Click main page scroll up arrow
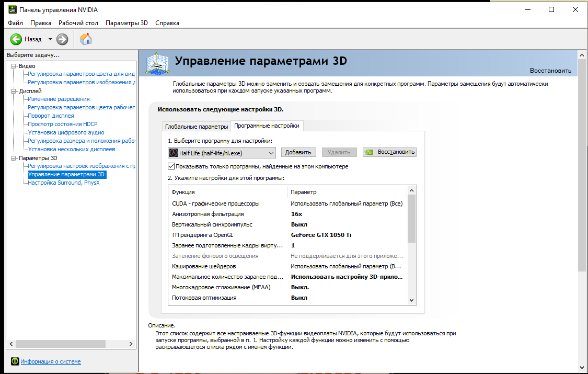 coord(582,55)
